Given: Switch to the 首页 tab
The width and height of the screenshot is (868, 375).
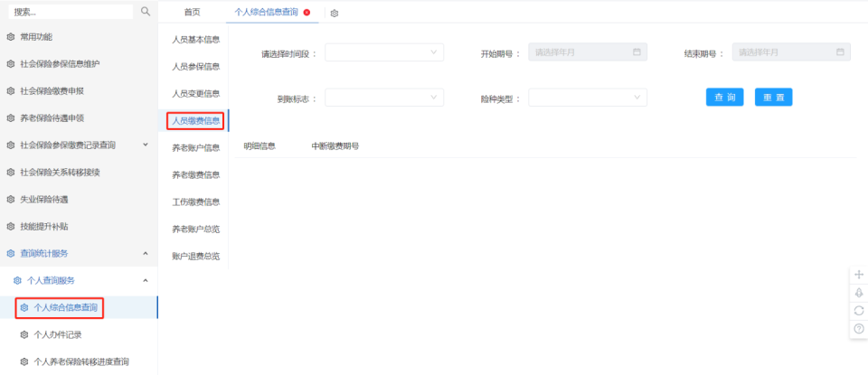Looking at the screenshot, I should [x=192, y=12].
